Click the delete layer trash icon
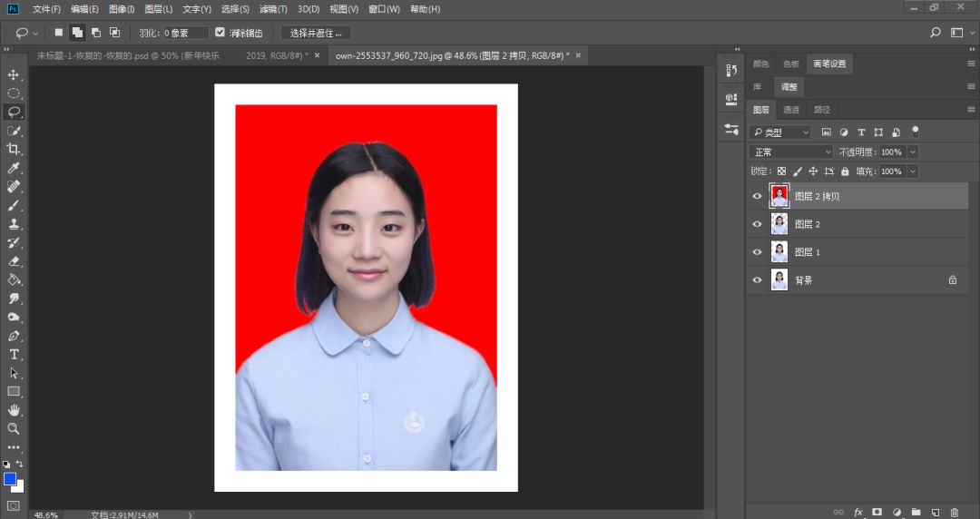The height and width of the screenshot is (519, 980). (x=954, y=512)
